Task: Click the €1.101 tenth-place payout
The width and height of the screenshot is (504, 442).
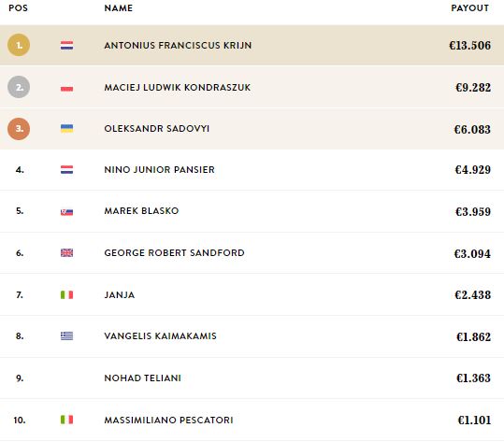Action: click(x=474, y=421)
